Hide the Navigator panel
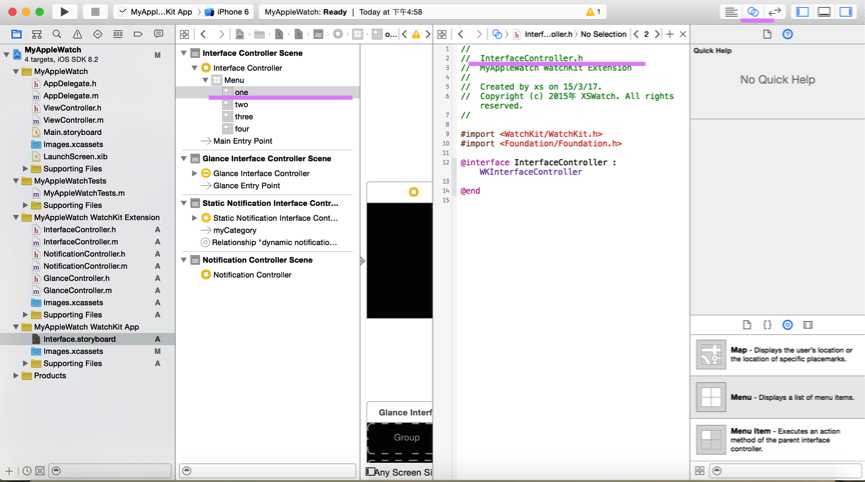865x482 pixels. tap(803, 12)
